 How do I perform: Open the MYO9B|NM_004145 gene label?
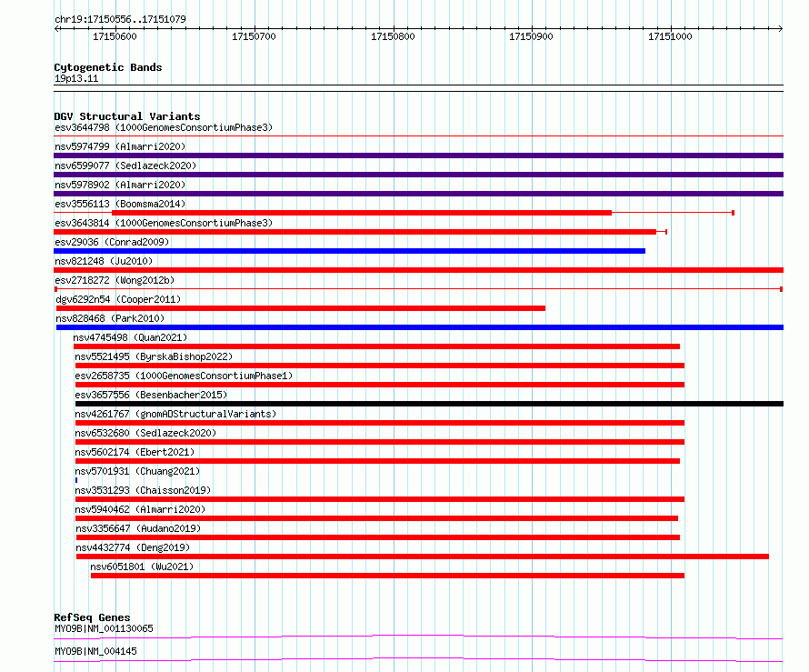[x=96, y=651]
